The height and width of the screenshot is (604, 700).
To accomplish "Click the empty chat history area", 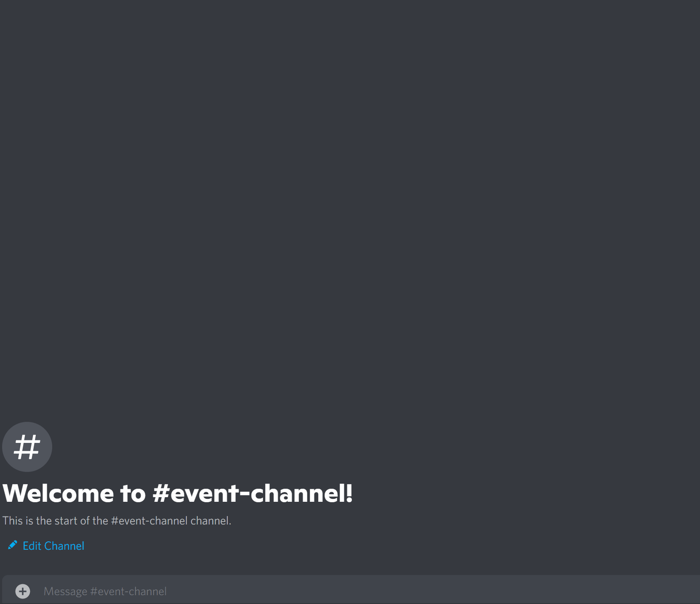I will tap(350, 210).
